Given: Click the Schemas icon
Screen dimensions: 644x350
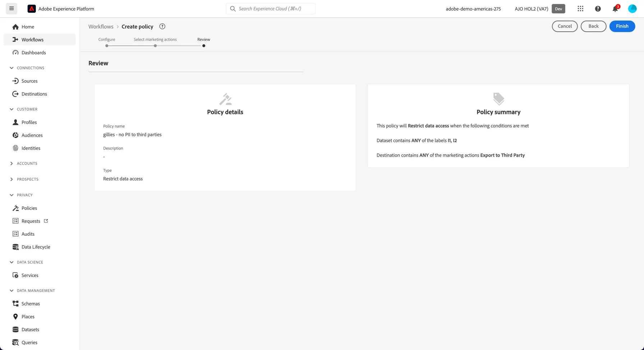Looking at the screenshot, I should [15, 304].
